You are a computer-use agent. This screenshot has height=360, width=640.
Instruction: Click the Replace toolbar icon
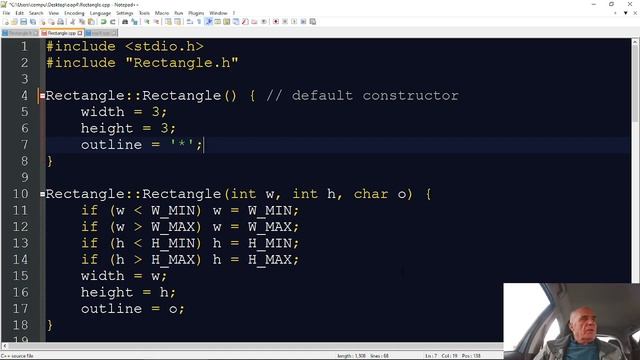(134, 22)
